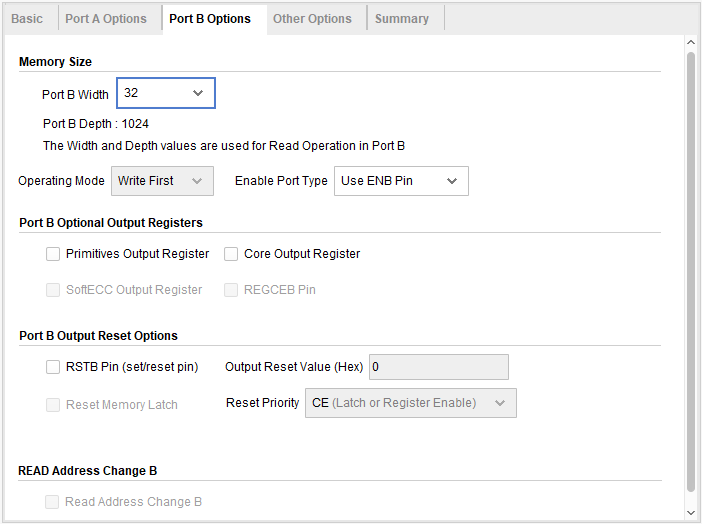This screenshot has width=702, height=524.
Task: Open the Port A Options tab
Action: point(106,19)
